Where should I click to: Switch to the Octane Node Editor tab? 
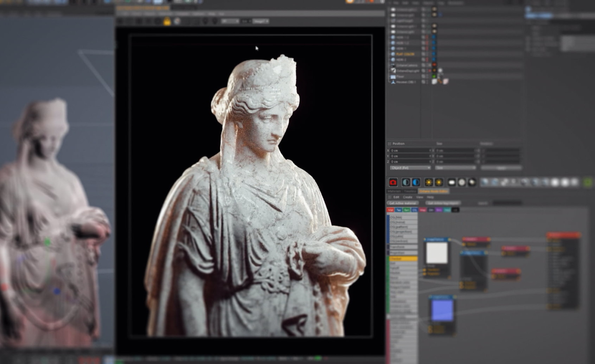pyautogui.click(x=433, y=191)
